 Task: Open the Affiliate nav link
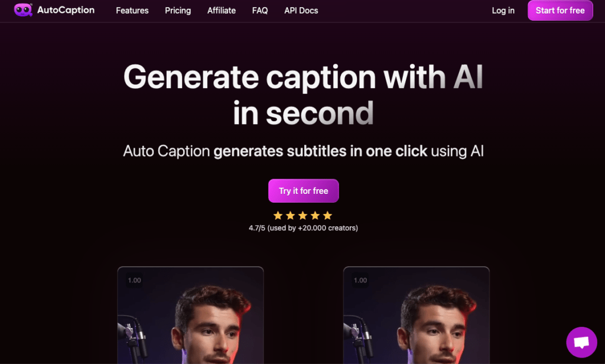pyautogui.click(x=222, y=11)
